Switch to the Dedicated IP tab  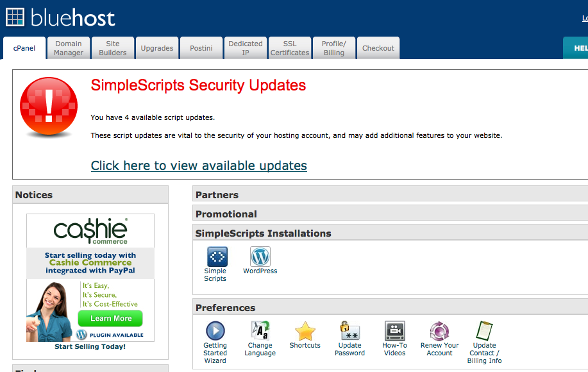245,48
